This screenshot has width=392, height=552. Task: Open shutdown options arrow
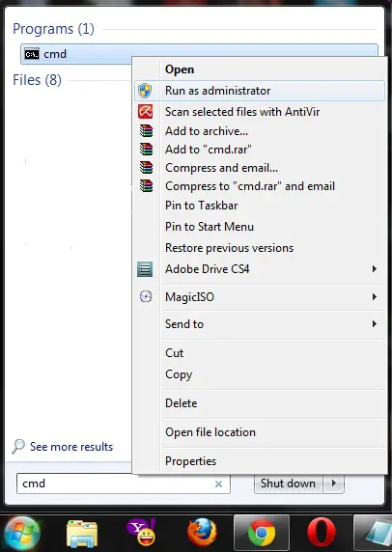(x=333, y=483)
